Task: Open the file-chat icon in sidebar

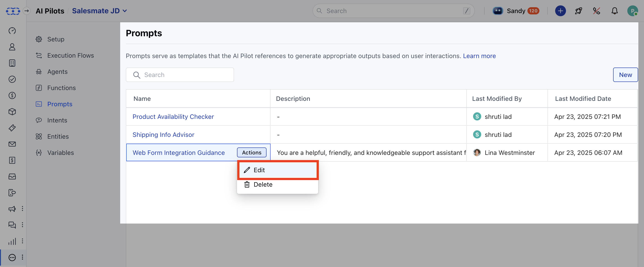Action: [12, 193]
